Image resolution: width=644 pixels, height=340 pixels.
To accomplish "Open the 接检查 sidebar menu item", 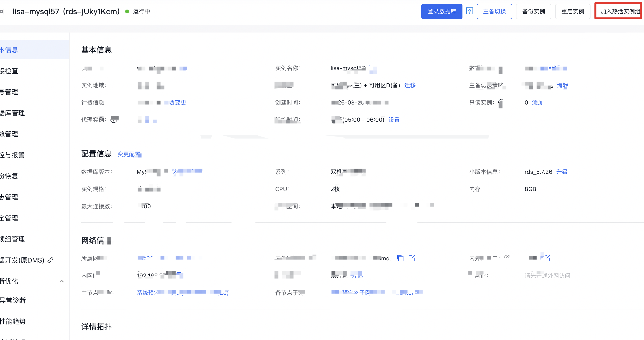I will (x=10, y=71).
